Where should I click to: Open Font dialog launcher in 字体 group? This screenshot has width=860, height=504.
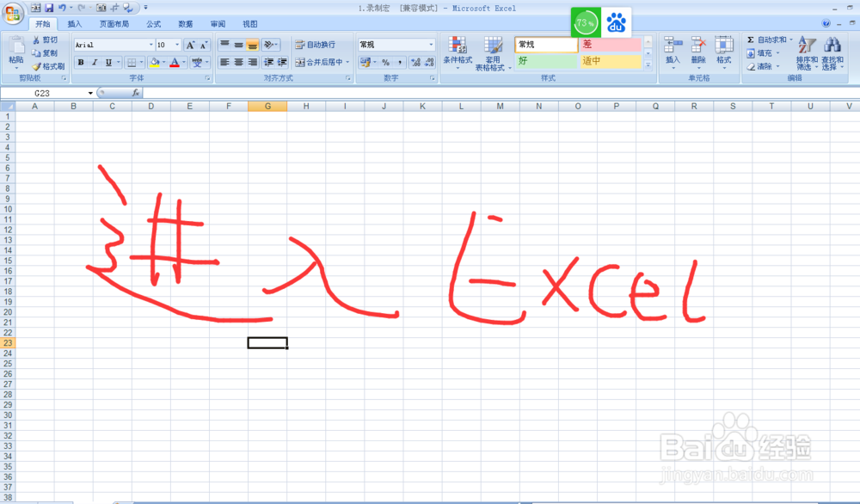[208, 78]
